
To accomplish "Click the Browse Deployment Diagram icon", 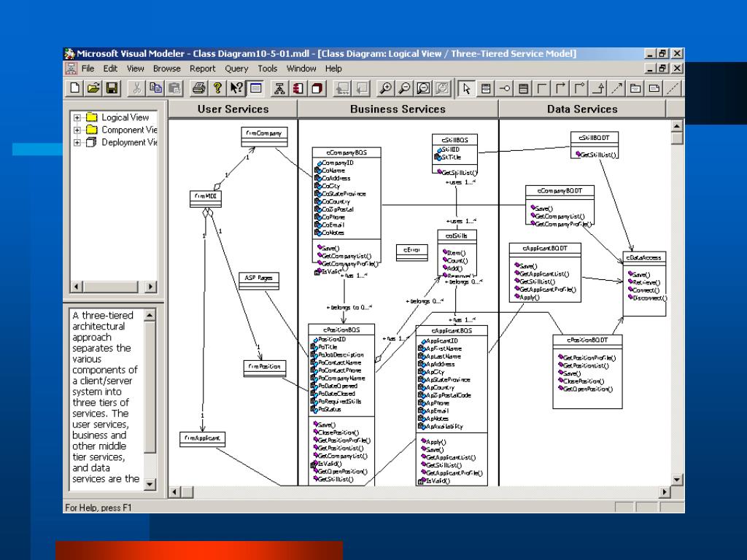I will 317,88.
